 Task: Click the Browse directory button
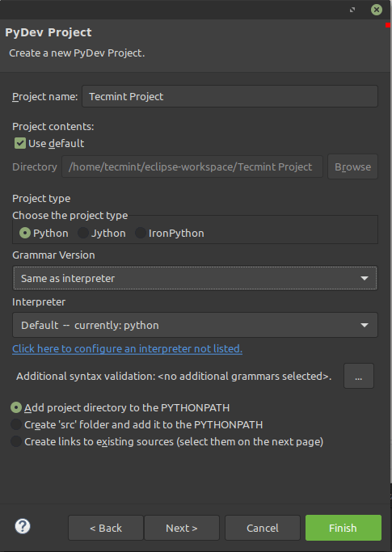tap(352, 166)
